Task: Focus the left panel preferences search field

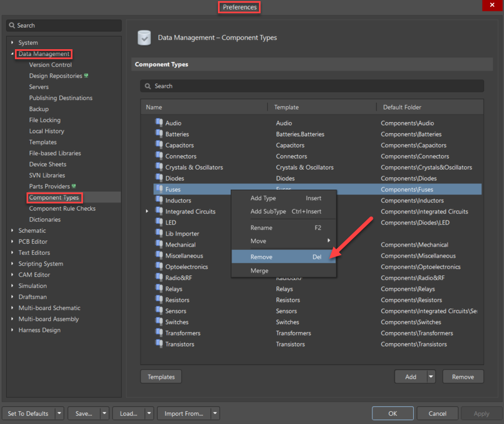Action: [x=64, y=25]
